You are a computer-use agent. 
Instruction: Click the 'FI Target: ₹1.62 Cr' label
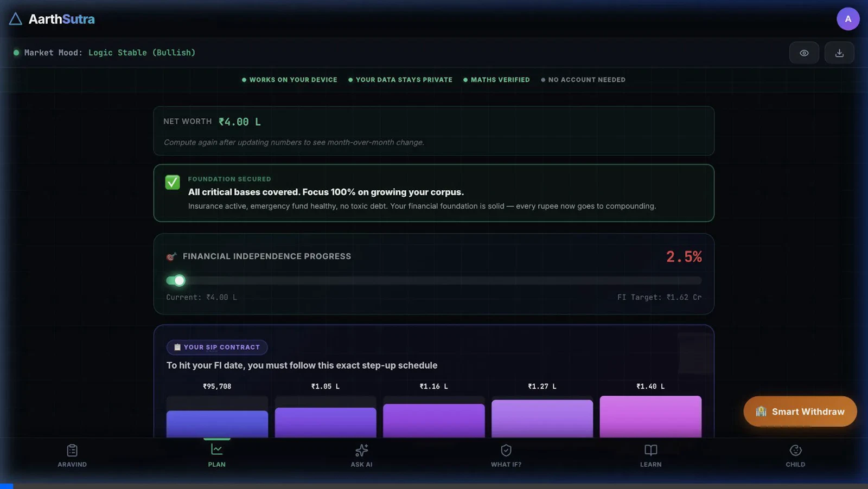(x=659, y=297)
